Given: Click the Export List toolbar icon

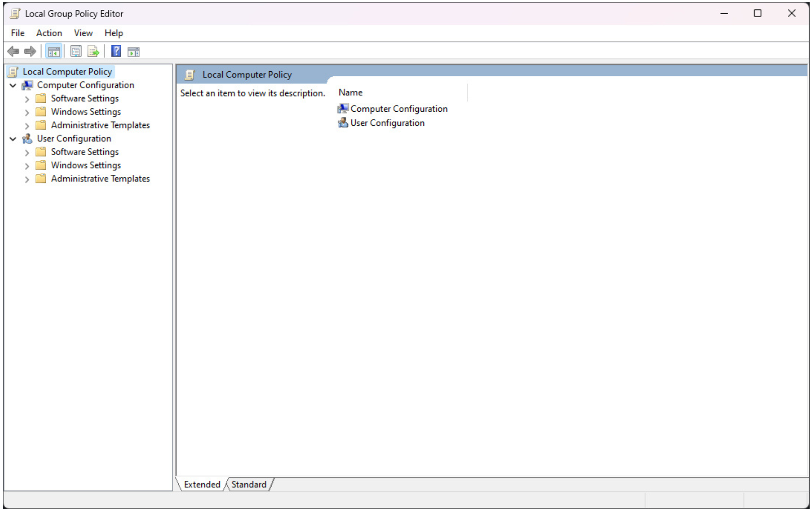Looking at the screenshot, I should pos(93,51).
